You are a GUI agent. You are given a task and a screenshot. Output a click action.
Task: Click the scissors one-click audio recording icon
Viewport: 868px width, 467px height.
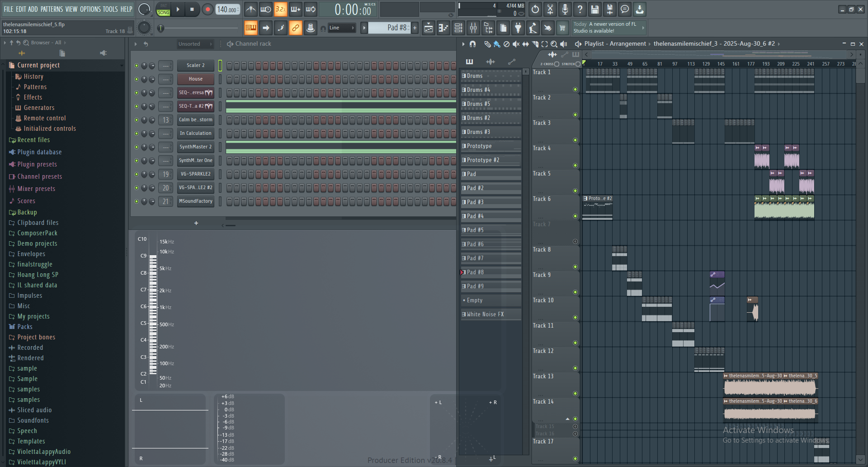(x=550, y=9)
